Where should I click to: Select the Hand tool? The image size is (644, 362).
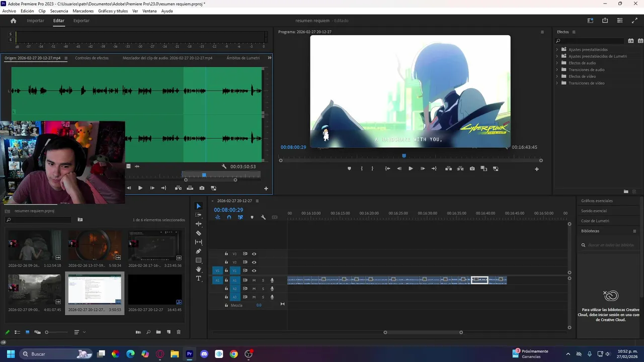click(x=198, y=269)
